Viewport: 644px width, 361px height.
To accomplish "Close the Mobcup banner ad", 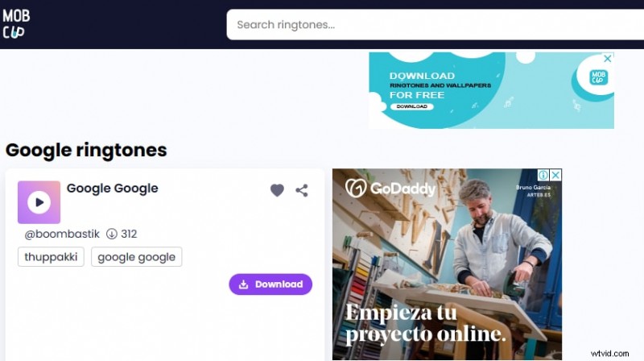I will [x=608, y=59].
